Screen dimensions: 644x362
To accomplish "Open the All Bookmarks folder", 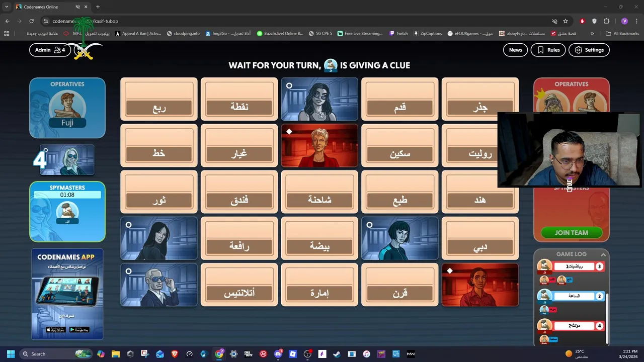I will 622,34.
